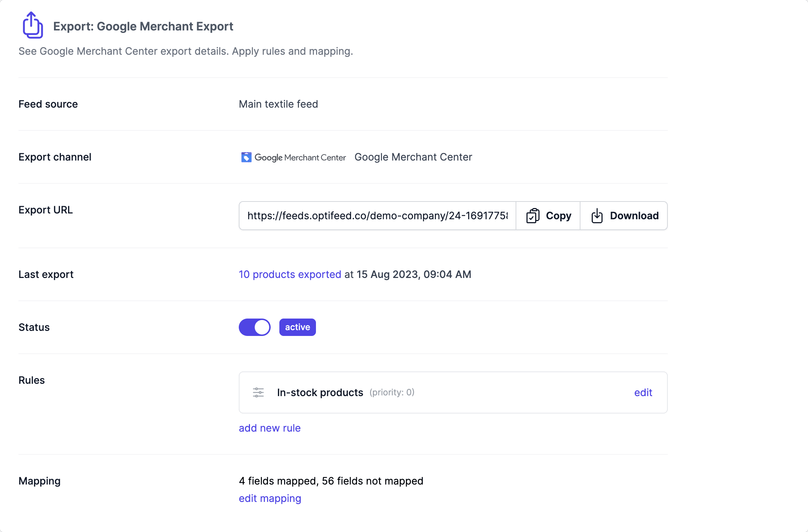Add a new rule
The image size is (808, 532).
[x=270, y=428]
